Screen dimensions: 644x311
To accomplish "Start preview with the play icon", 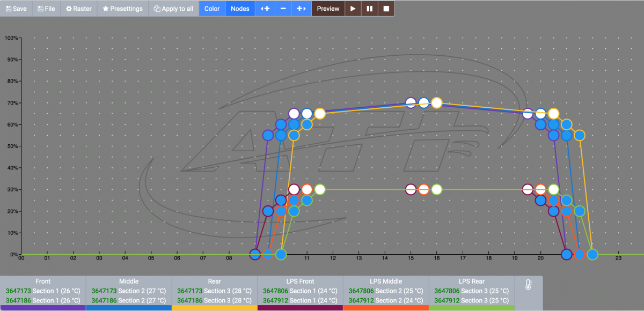I will pyautogui.click(x=353, y=9).
